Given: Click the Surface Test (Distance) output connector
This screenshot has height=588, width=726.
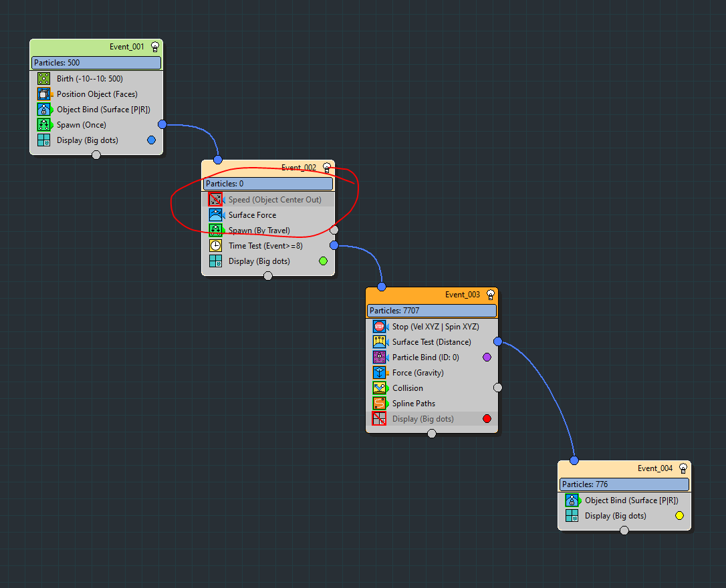Looking at the screenshot, I should pyautogui.click(x=497, y=341).
